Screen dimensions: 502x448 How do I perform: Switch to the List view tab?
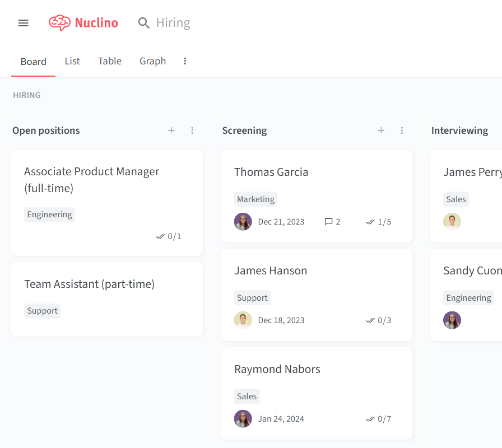72,61
